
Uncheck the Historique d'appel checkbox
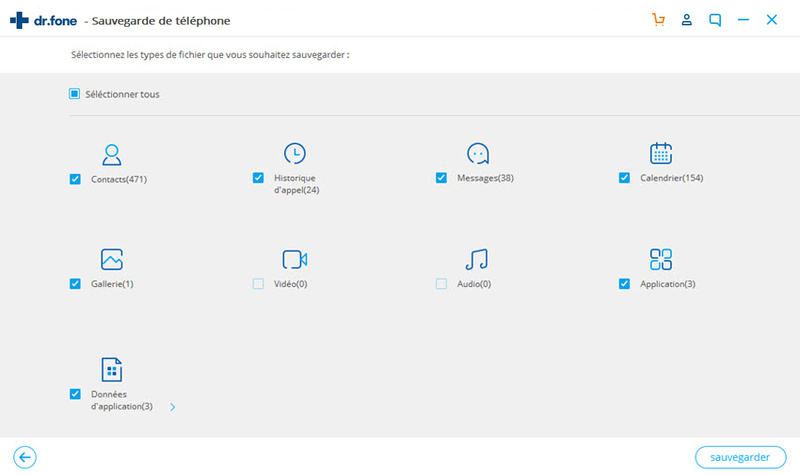pyautogui.click(x=258, y=178)
